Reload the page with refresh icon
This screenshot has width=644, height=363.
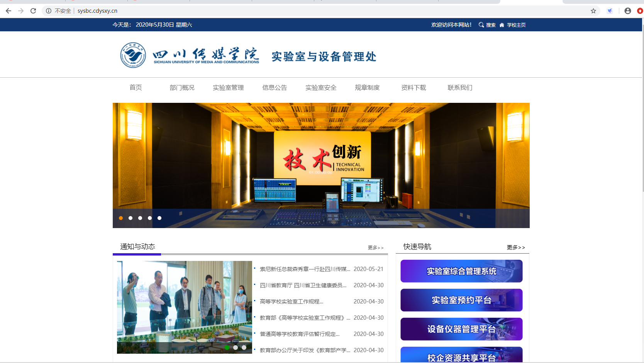(x=33, y=11)
